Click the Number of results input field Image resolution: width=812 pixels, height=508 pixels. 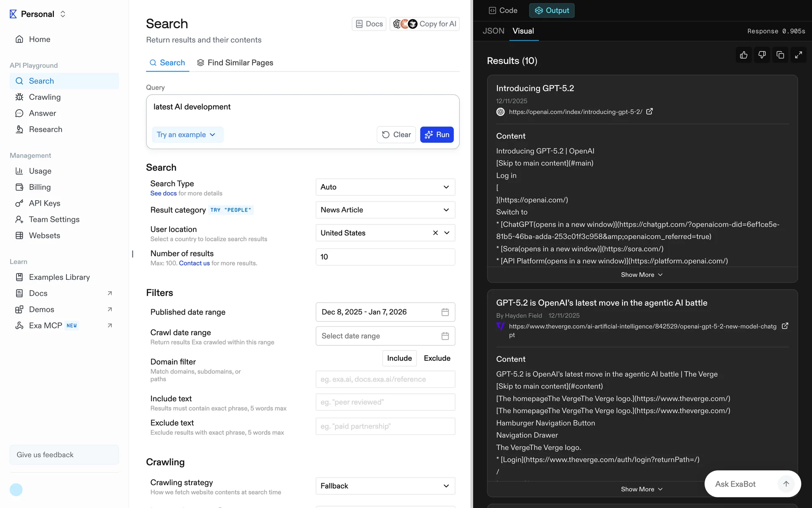[x=385, y=257]
